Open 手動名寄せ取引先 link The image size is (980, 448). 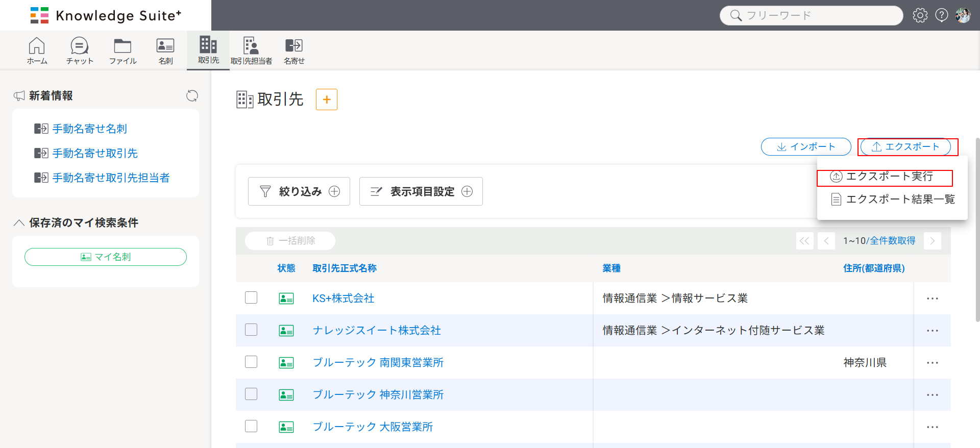(x=95, y=153)
